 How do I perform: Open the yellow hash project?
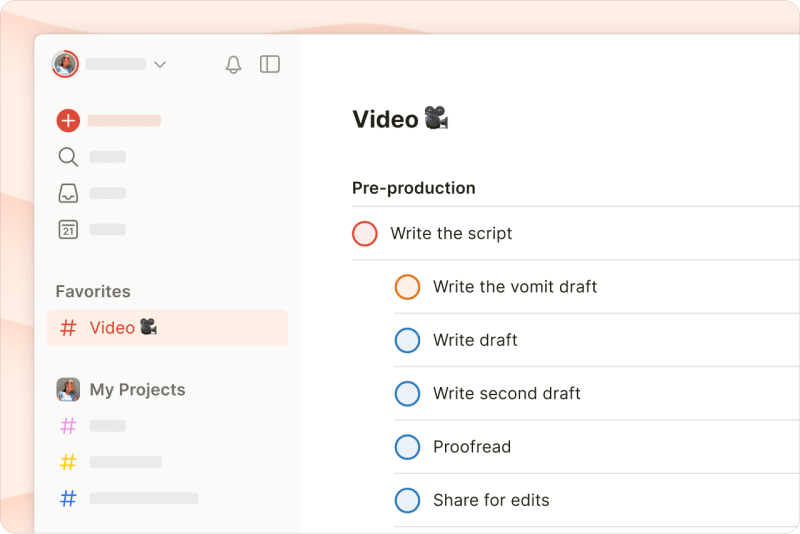[68, 462]
